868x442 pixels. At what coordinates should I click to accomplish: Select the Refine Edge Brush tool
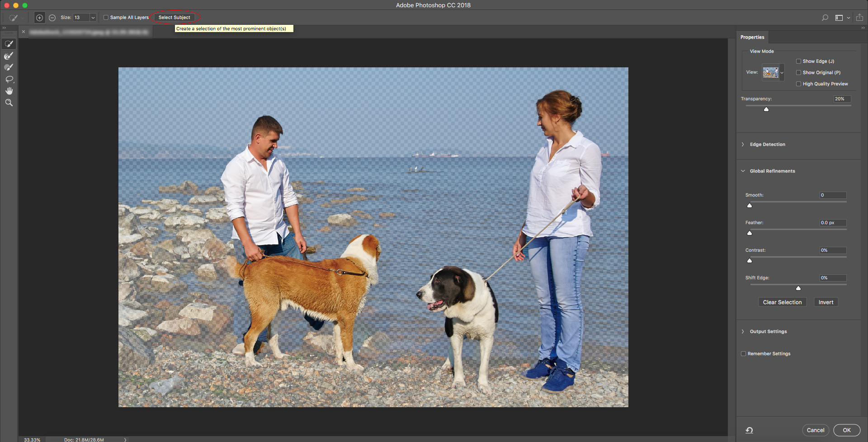point(9,56)
